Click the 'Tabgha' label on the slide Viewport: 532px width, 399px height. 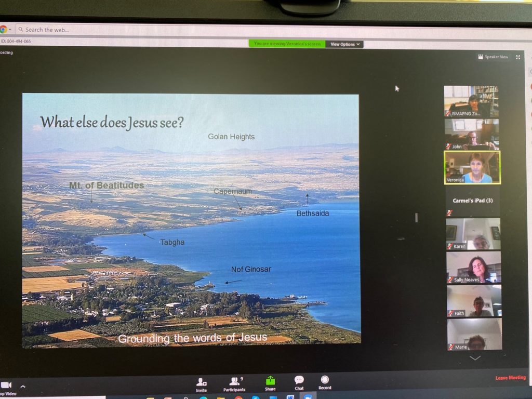coord(172,242)
